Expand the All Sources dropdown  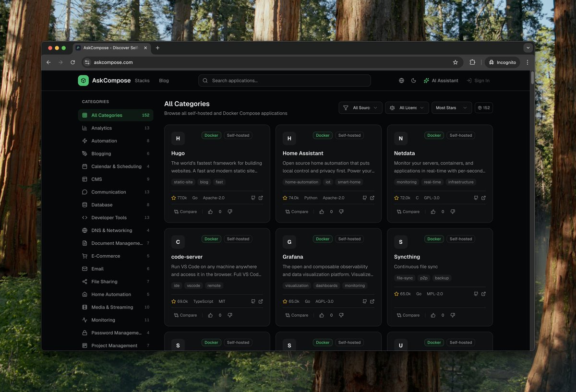tap(360, 108)
